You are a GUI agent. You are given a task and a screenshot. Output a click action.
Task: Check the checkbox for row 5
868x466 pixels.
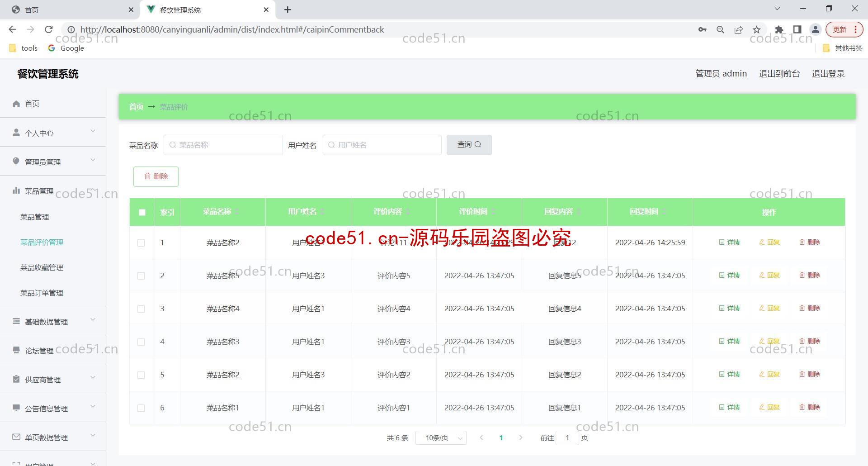pos(141,375)
